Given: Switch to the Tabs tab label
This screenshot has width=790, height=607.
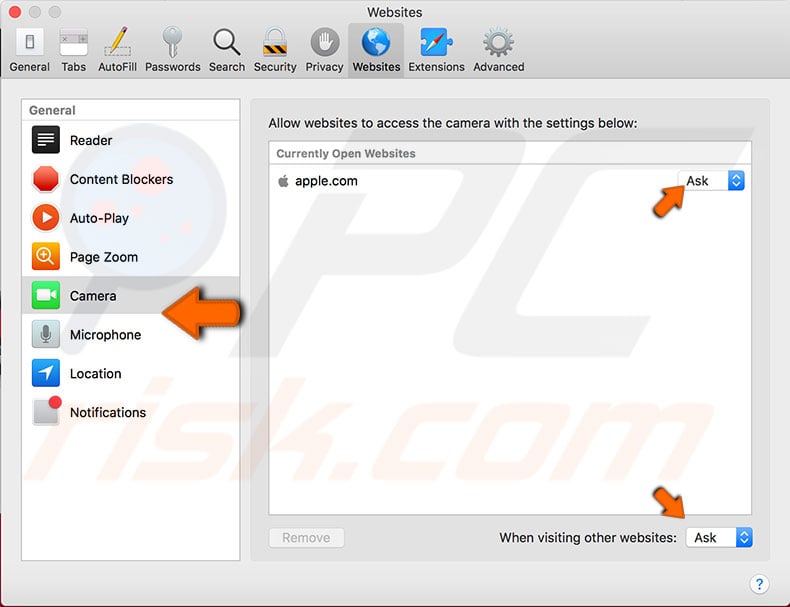Looking at the screenshot, I should 74,67.
